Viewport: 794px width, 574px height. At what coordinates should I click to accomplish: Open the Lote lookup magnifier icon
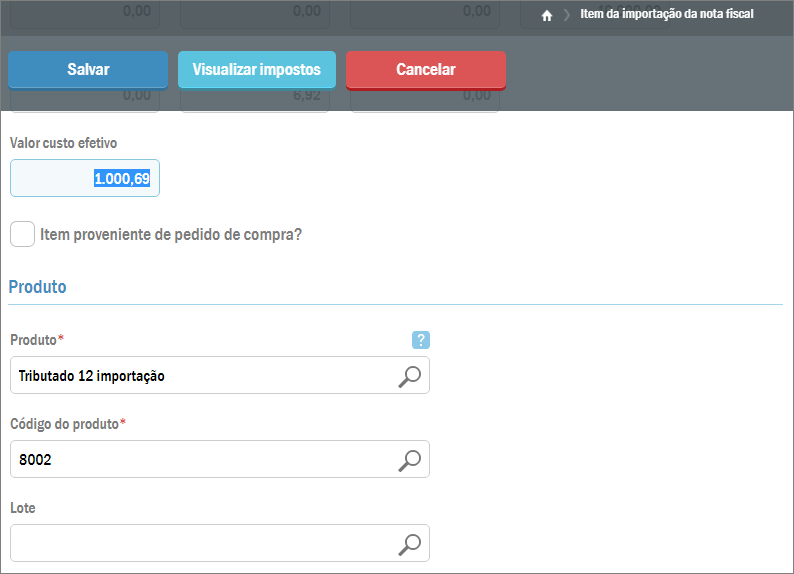click(x=410, y=544)
